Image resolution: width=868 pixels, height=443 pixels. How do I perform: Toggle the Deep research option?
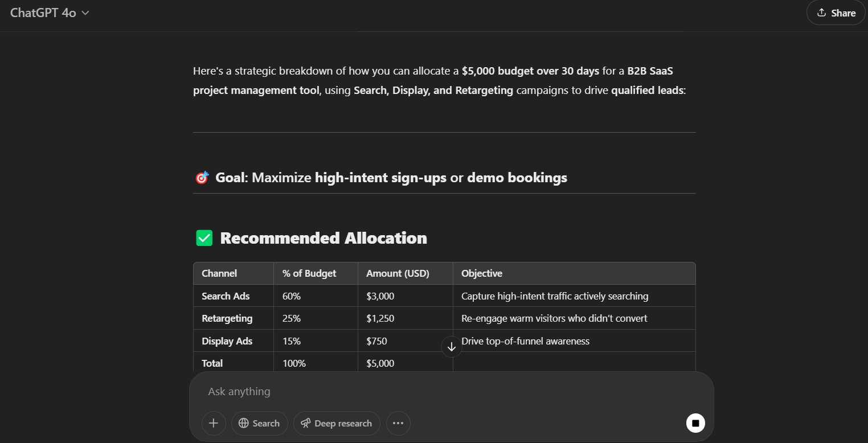tap(337, 423)
